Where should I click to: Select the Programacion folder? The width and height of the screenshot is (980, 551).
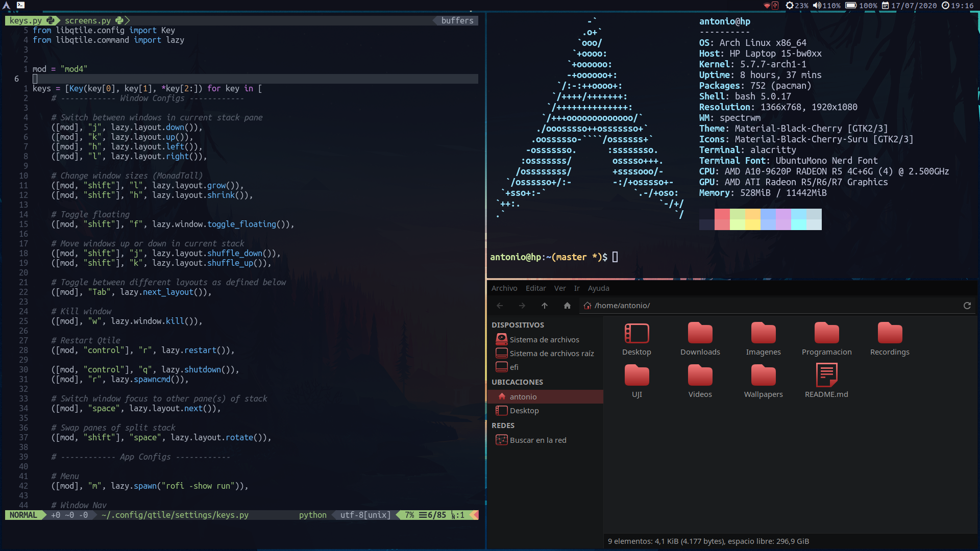(826, 334)
